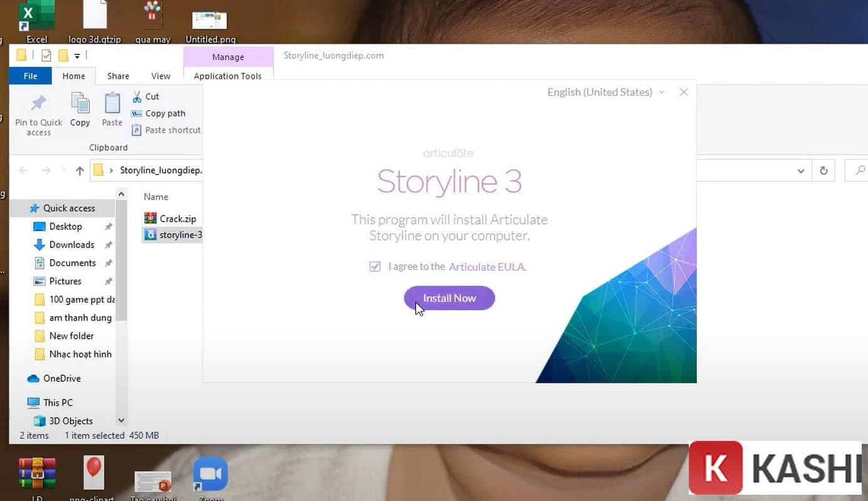This screenshot has width=868, height=501.
Task: Click the Paste clipboard icon
Action: pos(112,104)
